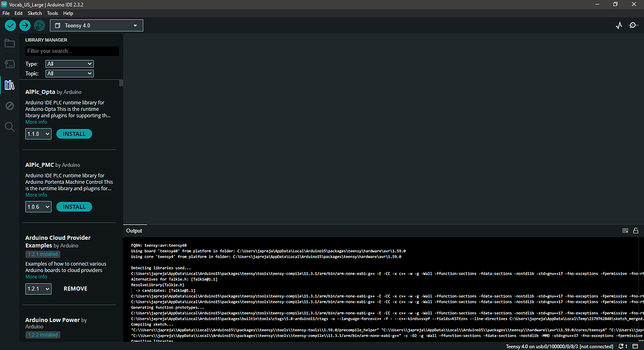Click 'Detecting libraries used...' output line
This screenshot has width=644, height=350.
coord(160,268)
